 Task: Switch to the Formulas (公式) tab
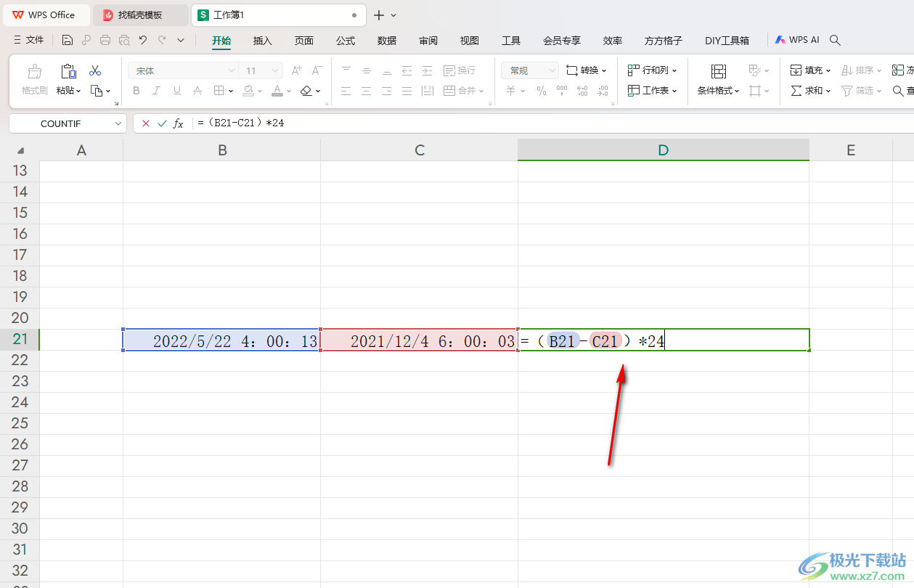pos(346,41)
